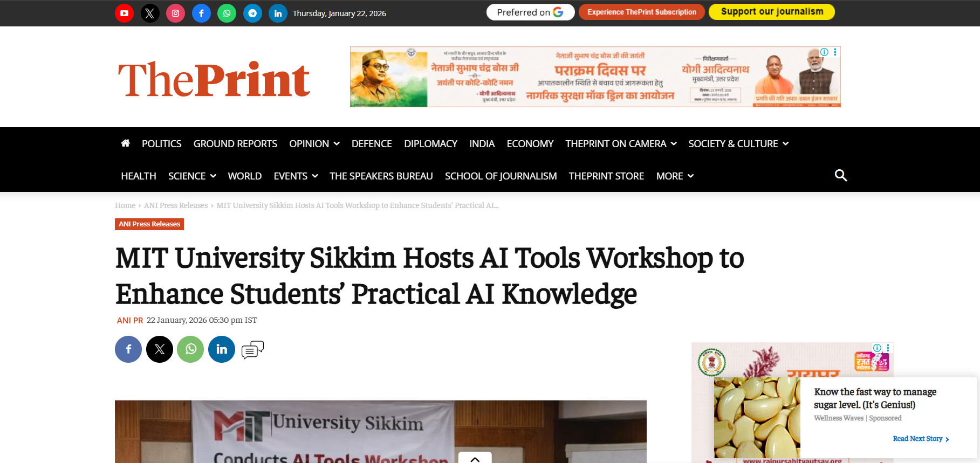
Task: Open the LinkedIn icon in top bar
Action: (x=278, y=13)
